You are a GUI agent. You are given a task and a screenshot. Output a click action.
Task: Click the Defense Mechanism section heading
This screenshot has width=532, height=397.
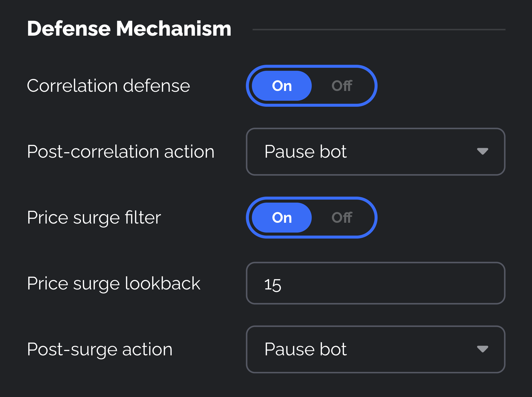coord(129,29)
